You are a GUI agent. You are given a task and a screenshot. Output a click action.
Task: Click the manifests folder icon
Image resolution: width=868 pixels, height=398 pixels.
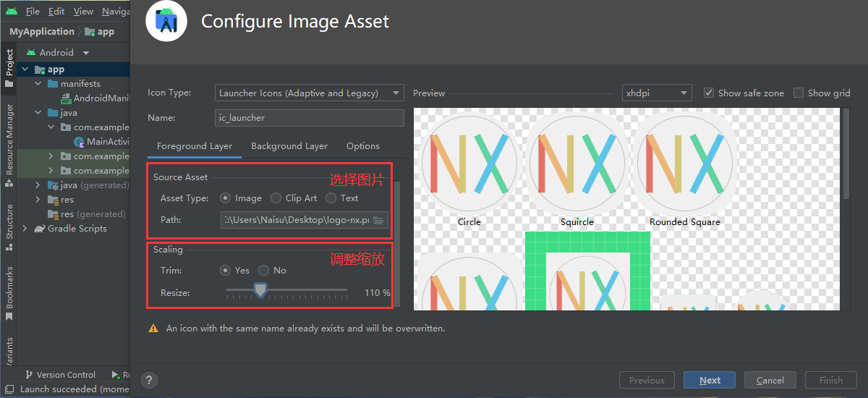click(53, 84)
